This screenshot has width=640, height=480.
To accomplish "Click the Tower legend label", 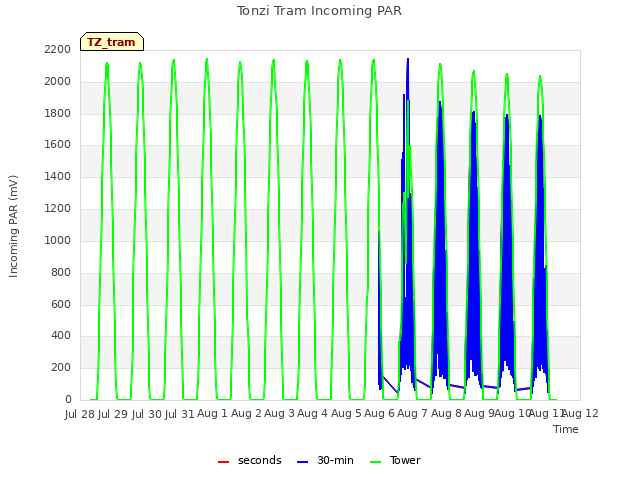I will pyautogui.click(x=405, y=460).
